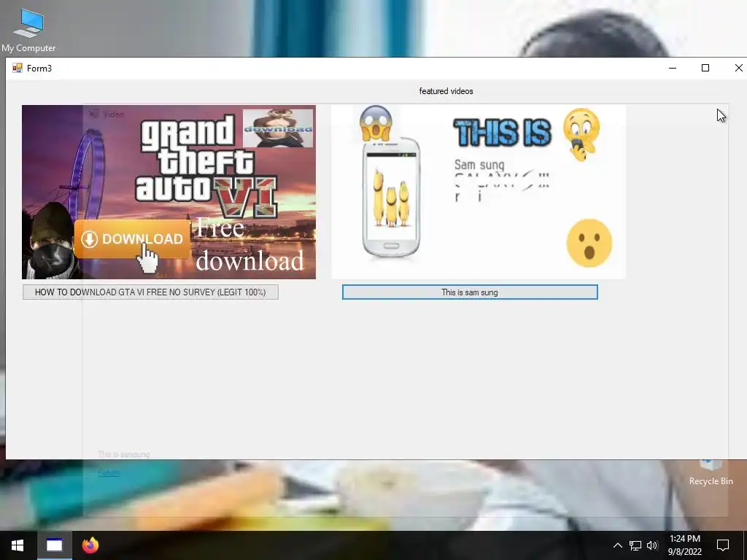This screenshot has width=747, height=560.
Task: Open network settings tray icon
Action: coord(635,545)
